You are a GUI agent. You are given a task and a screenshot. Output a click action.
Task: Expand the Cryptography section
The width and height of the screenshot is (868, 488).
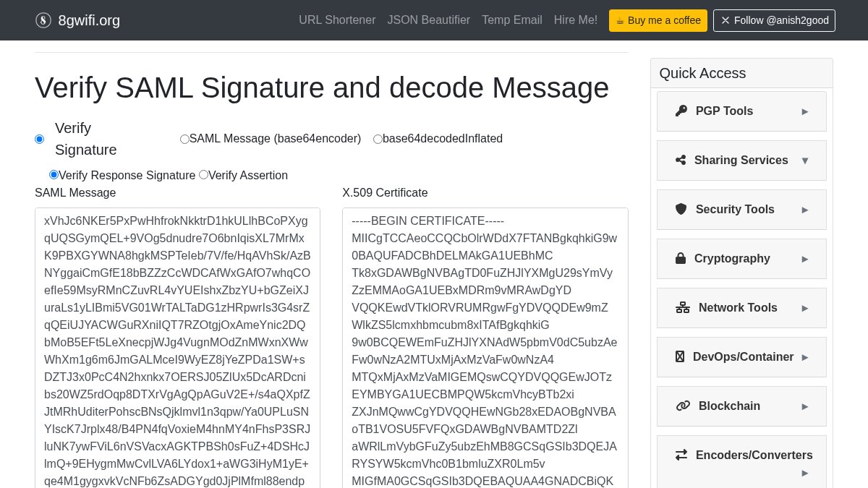[805, 260]
